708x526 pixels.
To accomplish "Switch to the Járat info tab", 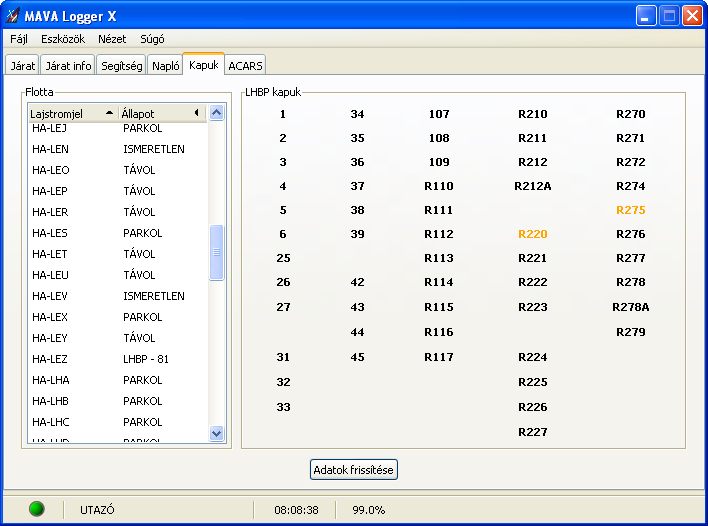I will coord(68,66).
